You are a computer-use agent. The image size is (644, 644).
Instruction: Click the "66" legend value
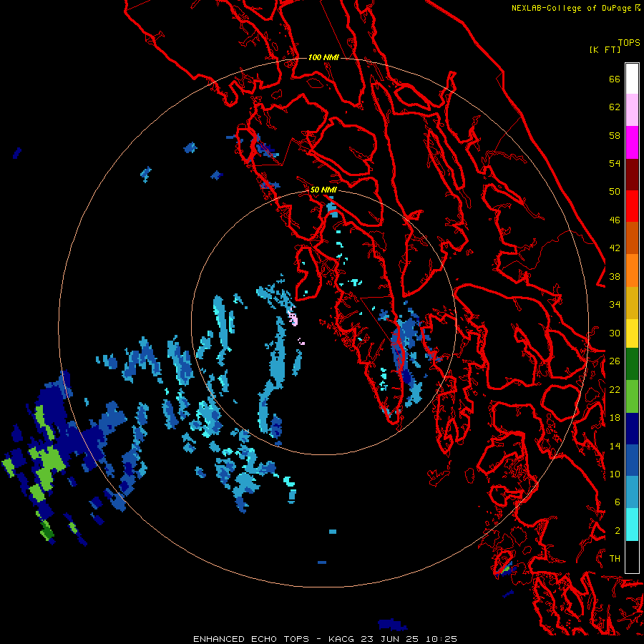[615, 79]
